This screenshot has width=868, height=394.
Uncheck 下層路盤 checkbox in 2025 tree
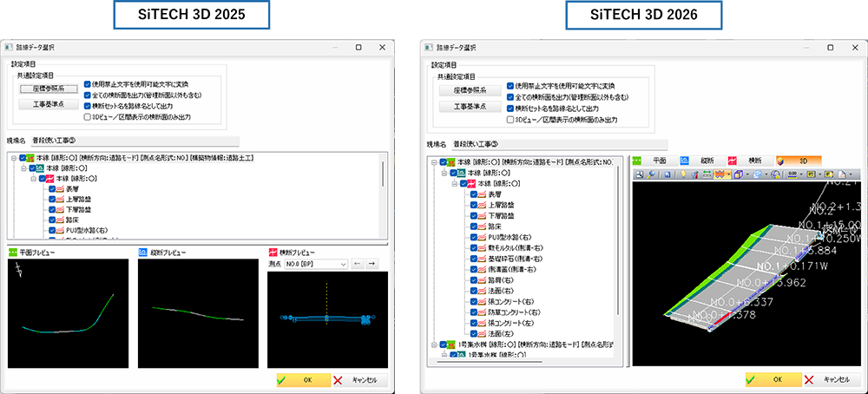pos(52,210)
